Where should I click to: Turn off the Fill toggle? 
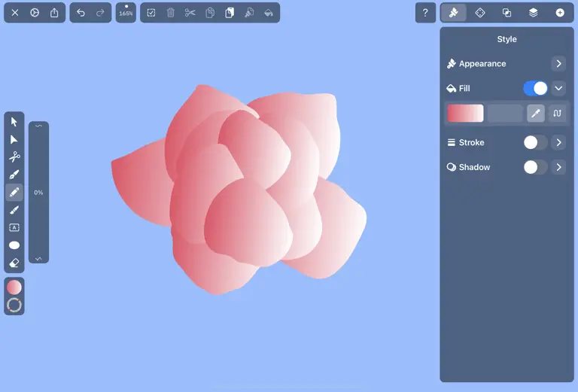(535, 89)
